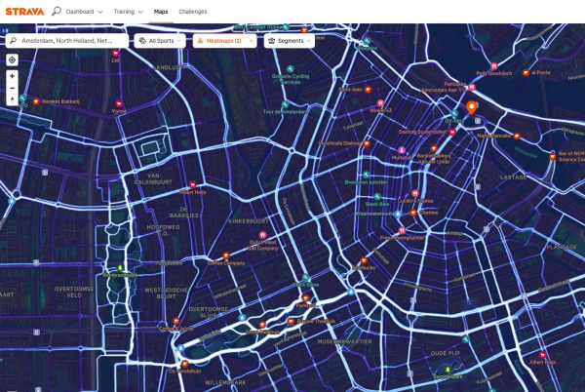The image size is (585, 392).
Task: Open the Tour de Amsterdam bike shop marker
Action: (x=285, y=104)
